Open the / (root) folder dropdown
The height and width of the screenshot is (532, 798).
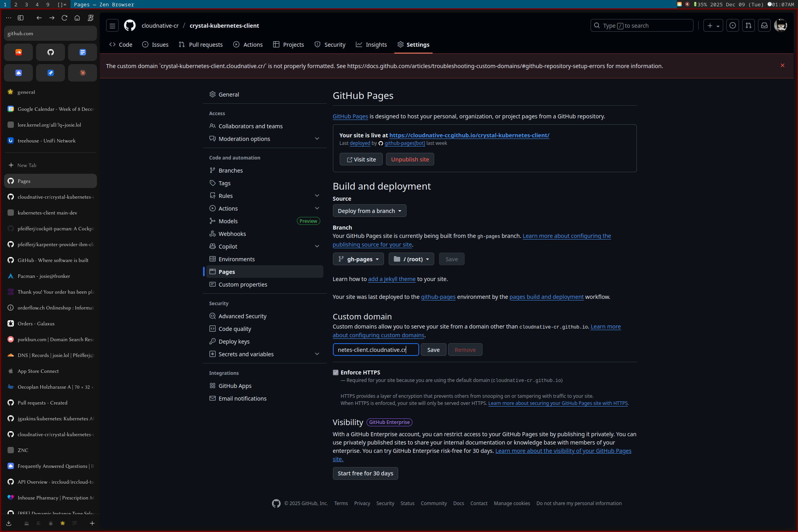(411, 259)
